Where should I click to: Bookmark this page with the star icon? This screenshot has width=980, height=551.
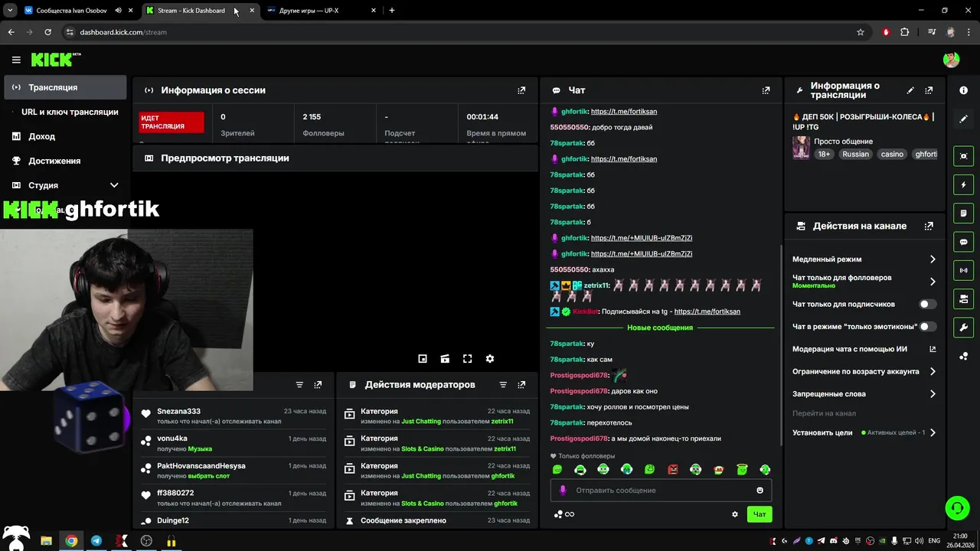[861, 32]
